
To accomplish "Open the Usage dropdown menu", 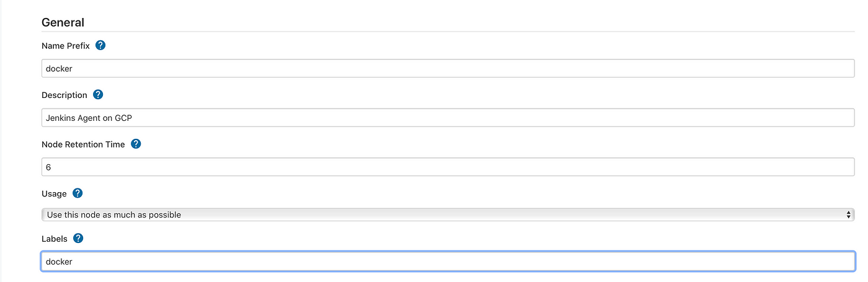I will (448, 214).
